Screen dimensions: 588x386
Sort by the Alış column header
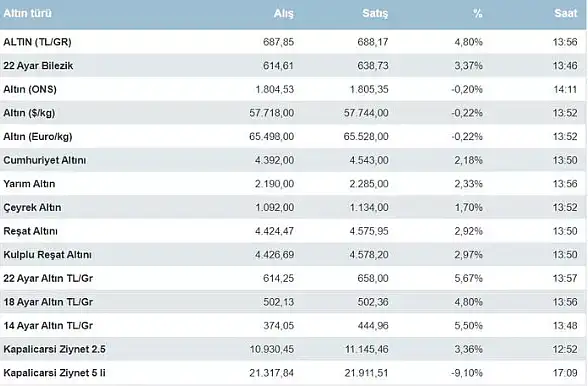pos(284,14)
